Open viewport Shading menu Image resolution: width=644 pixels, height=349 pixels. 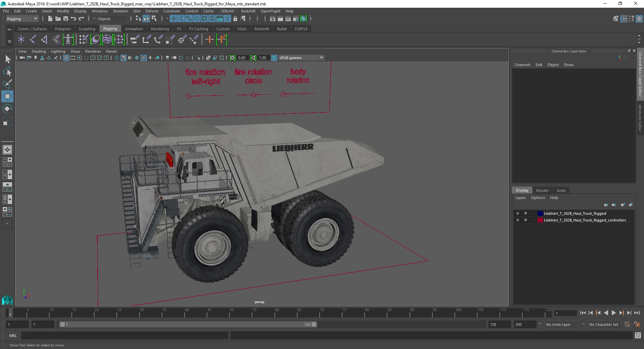[39, 51]
